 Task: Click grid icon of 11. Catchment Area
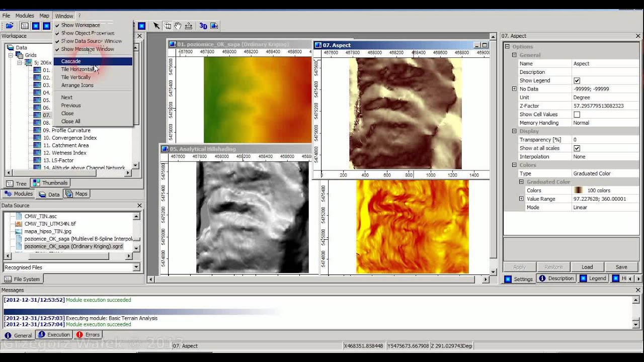[37, 145]
